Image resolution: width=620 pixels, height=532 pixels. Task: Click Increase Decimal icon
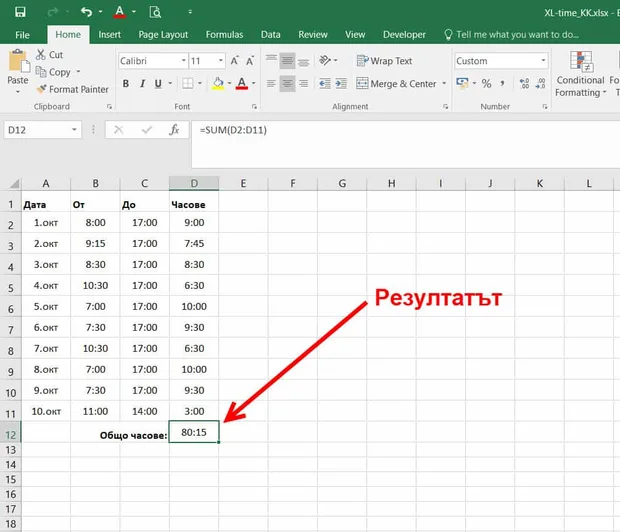click(x=524, y=83)
